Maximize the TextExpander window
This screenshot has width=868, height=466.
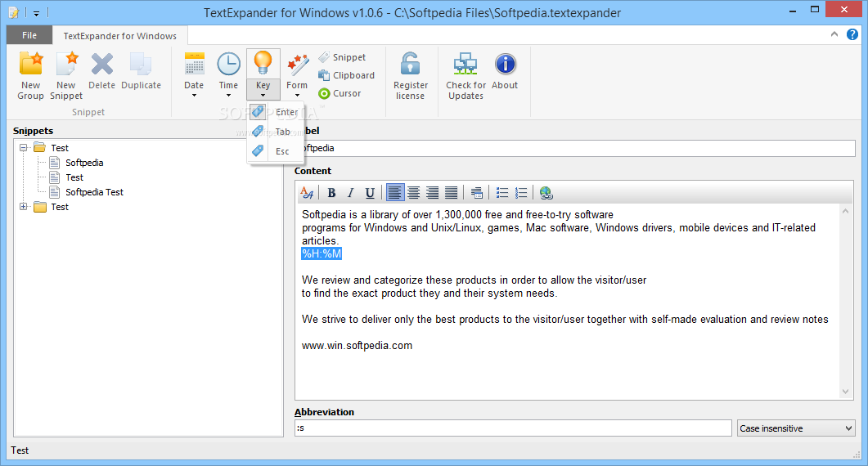tap(815, 10)
